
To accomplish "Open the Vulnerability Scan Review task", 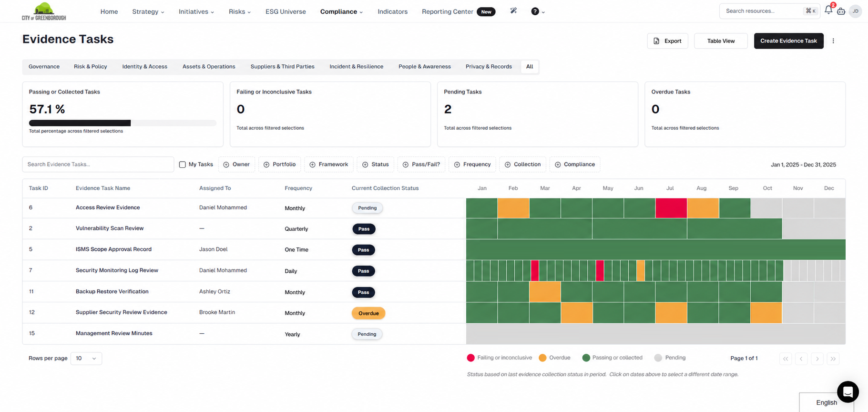I will pyautogui.click(x=110, y=228).
